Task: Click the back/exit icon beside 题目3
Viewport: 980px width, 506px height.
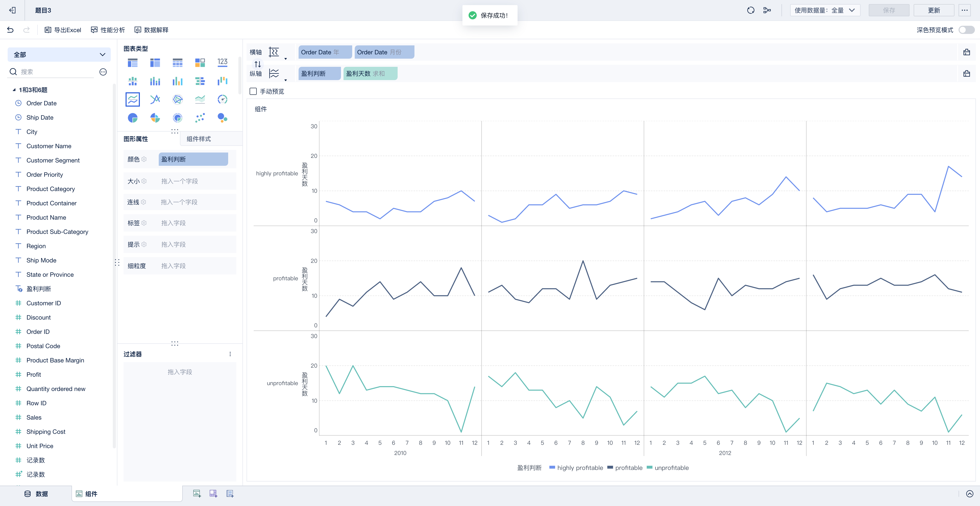Action: point(13,10)
